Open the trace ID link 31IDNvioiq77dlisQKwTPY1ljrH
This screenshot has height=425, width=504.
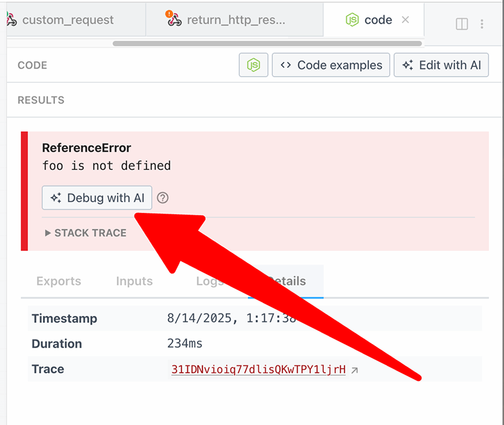[x=259, y=369]
